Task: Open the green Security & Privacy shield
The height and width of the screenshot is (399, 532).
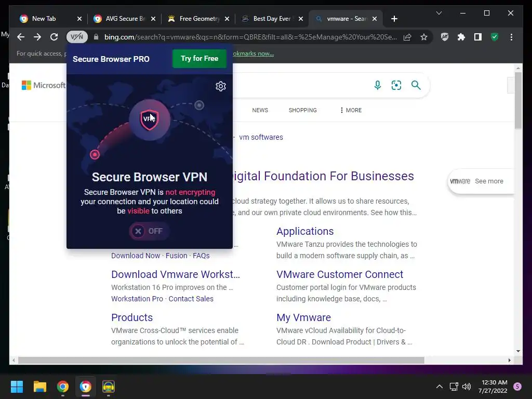Action: click(x=495, y=37)
